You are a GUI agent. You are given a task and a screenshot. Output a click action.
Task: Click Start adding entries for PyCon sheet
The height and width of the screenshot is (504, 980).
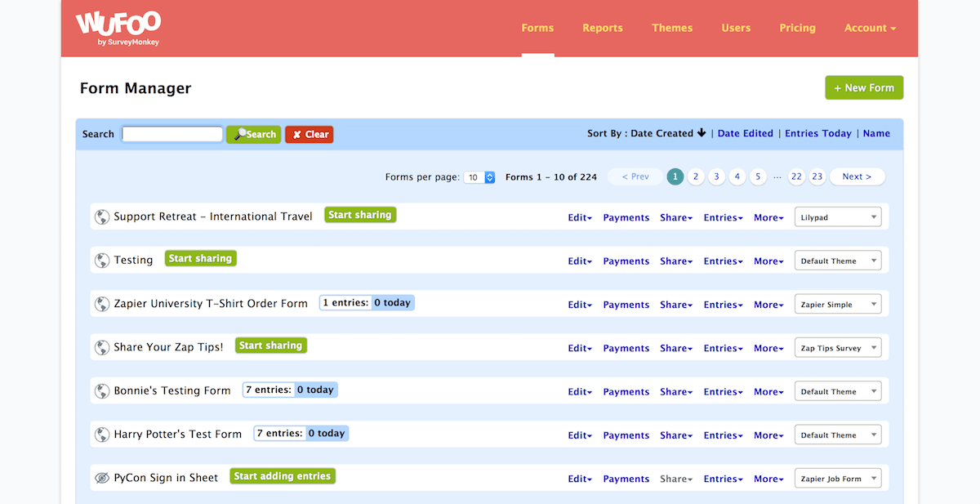(283, 476)
